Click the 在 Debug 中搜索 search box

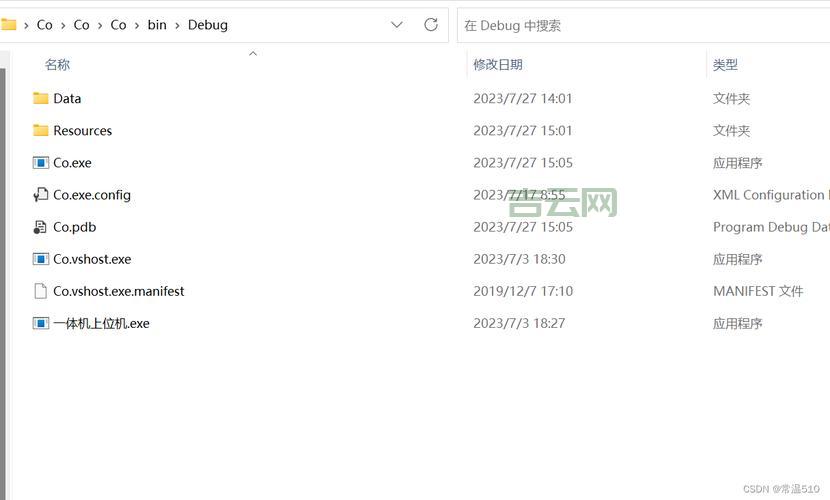coord(643,25)
